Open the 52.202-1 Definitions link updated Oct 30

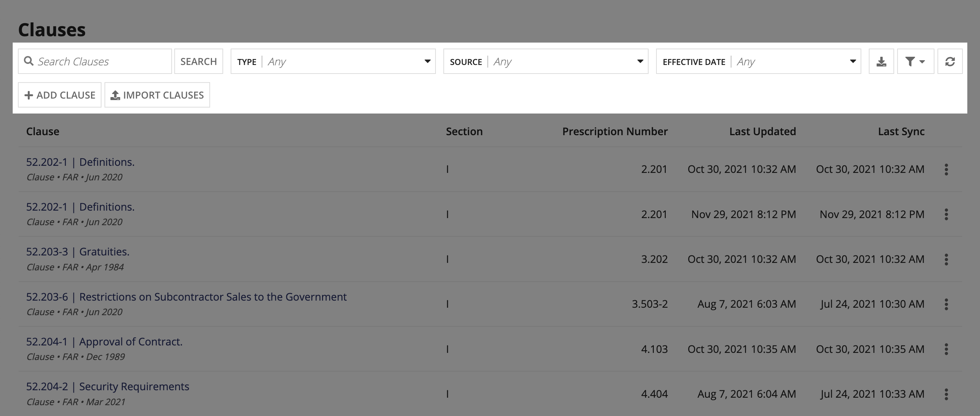pos(80,162)
